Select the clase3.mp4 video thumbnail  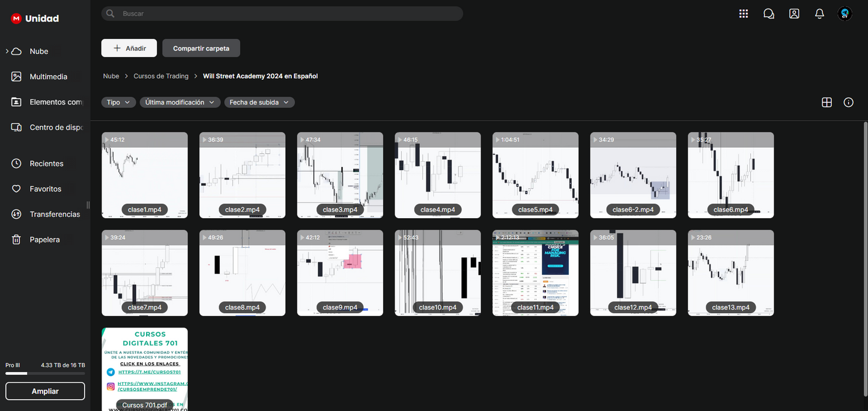[x=340, y=175]
